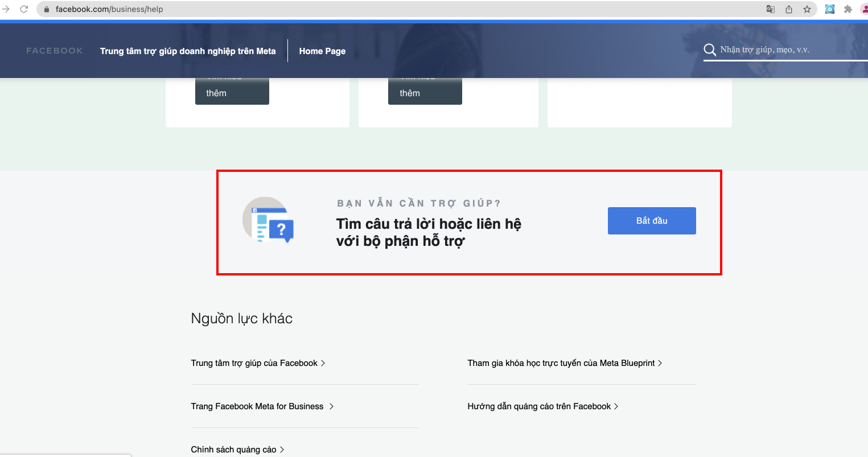
Task: Click the lock icon in address bar
Action: pos(47,9)
